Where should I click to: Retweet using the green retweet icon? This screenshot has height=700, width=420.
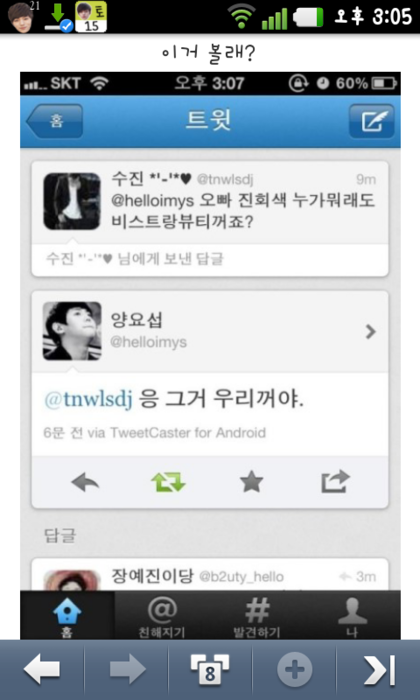click(168, 483)
